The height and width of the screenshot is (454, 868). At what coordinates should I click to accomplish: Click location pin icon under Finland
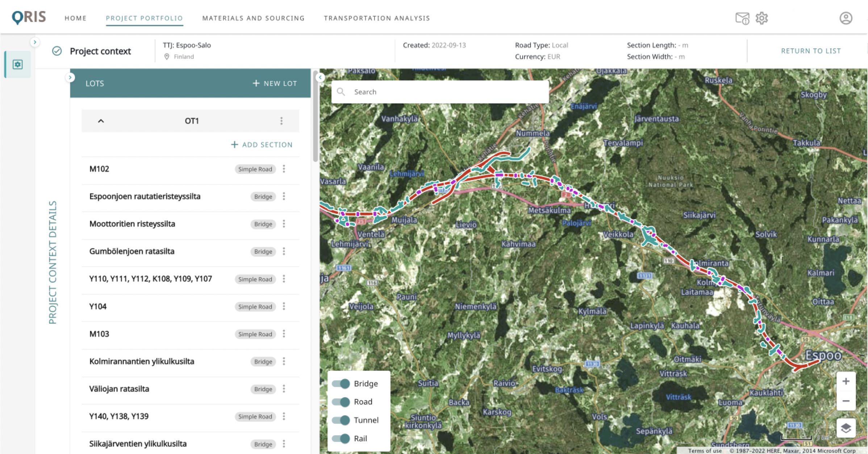coord(166,56)
